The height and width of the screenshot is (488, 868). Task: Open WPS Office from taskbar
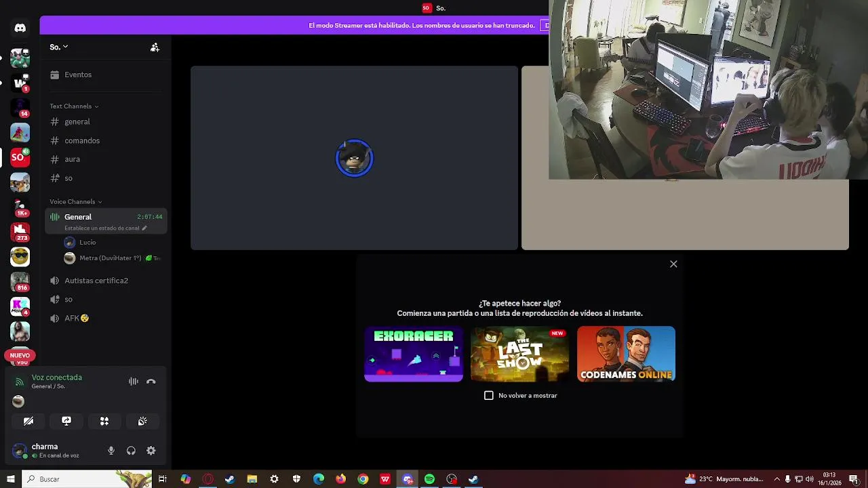point(385,479)
